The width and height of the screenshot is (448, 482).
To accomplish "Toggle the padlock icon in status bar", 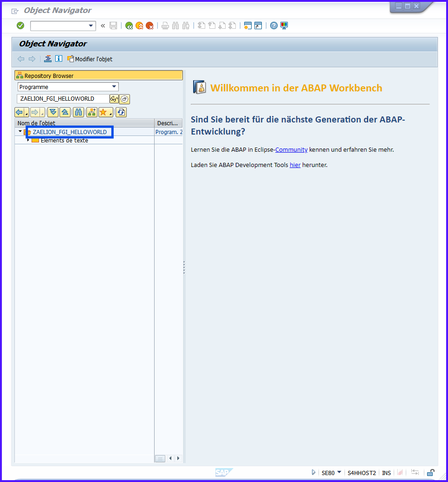I will point(430,473).
